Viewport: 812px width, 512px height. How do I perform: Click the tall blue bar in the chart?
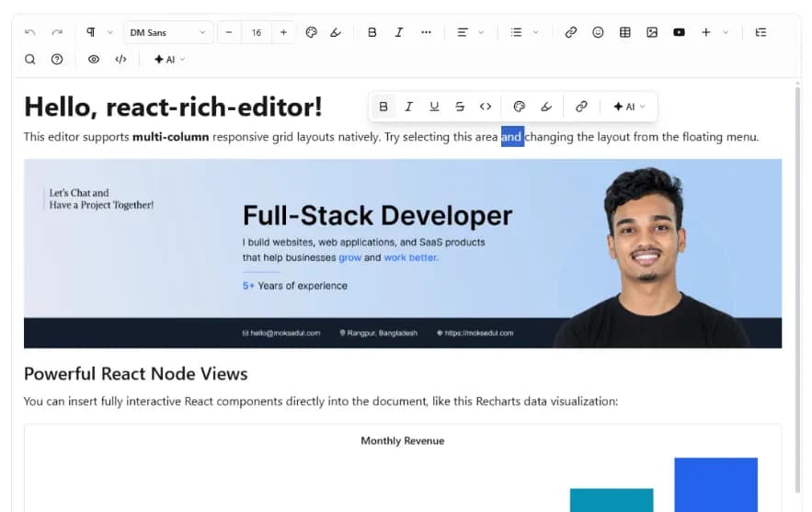coord(715,484)
